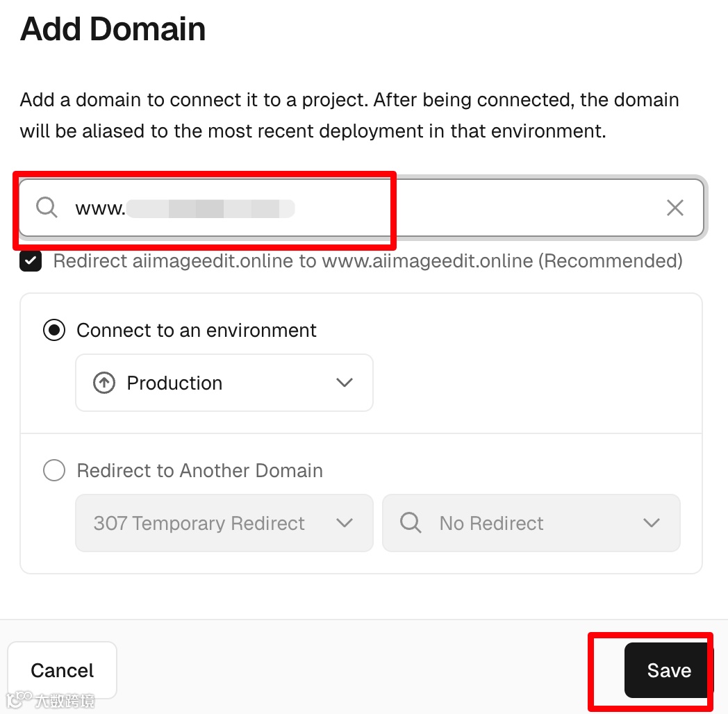The height and width of the screenshot is (714, 728).
Task: Click chevron arrow beside No Redirect
Action: click(652, 523)
